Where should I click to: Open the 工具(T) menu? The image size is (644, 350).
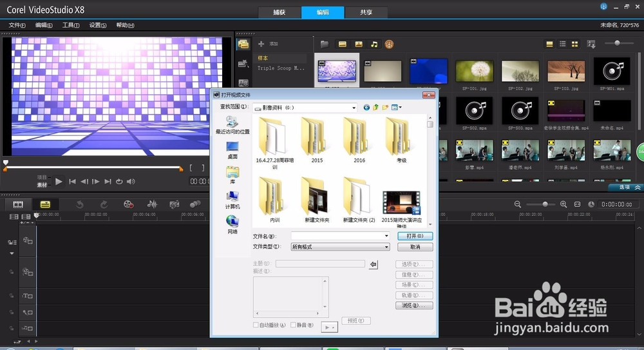click(71, 25)
